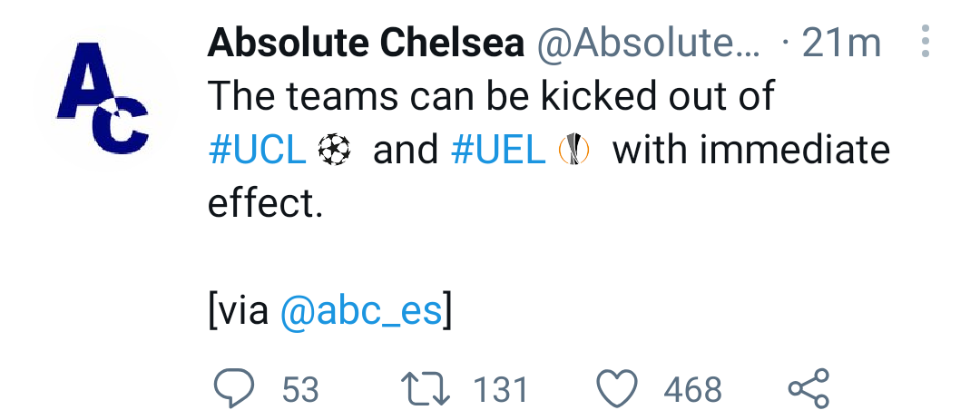Screen dimensions: 980x420
Task: Click the Europa League trophy emoji
Action: click(x=573, y=151)
